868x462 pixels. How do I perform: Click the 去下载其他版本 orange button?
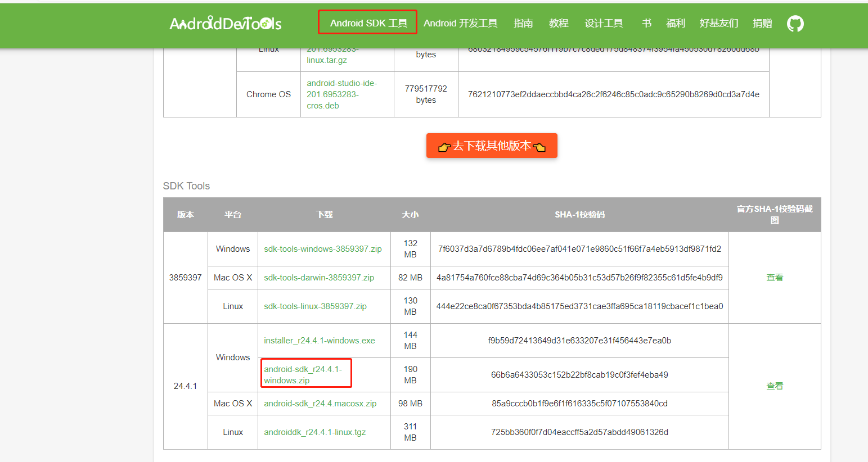[491, 145]
